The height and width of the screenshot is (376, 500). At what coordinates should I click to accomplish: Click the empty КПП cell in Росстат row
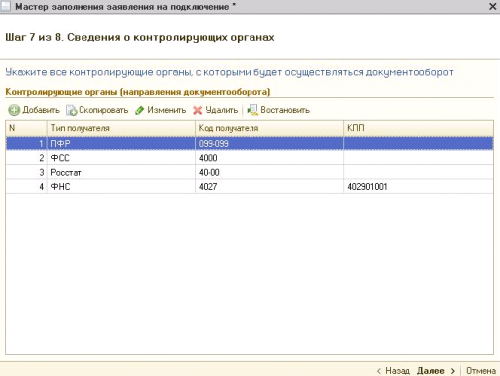[x=419, y=172]
